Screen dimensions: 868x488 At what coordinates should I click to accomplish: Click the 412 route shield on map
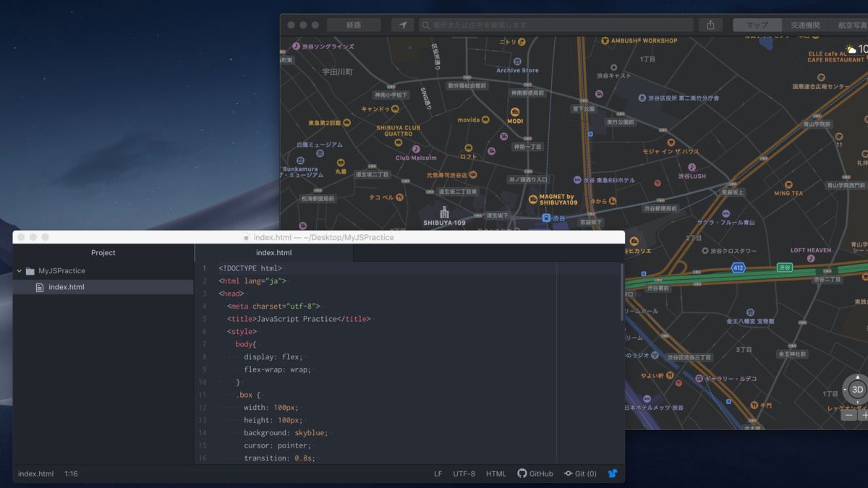[738, 267]
